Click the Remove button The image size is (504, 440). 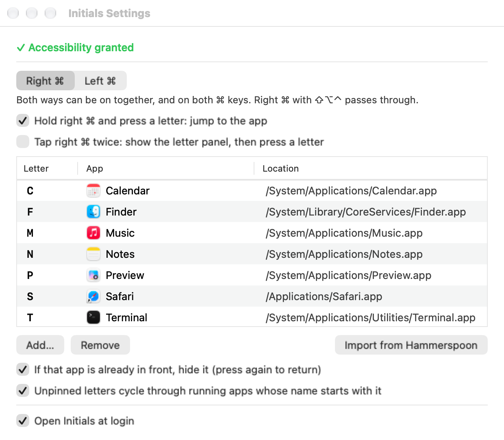tap(100, 345)
